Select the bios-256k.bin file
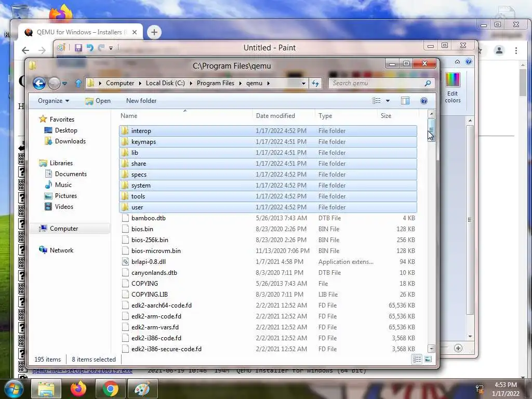The width and height of the screenshot is (532, 399). pyautogui.click(x=268, y=240)
